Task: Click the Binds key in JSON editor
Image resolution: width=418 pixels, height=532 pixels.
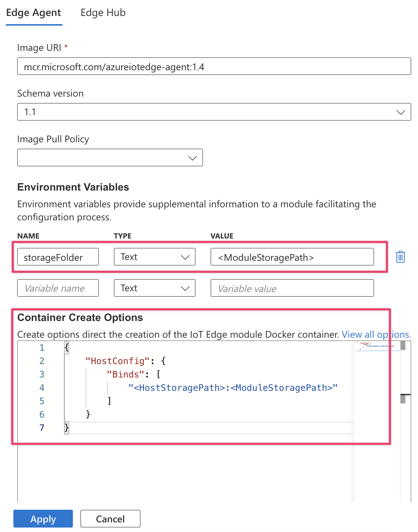Action: click(125, 374)
